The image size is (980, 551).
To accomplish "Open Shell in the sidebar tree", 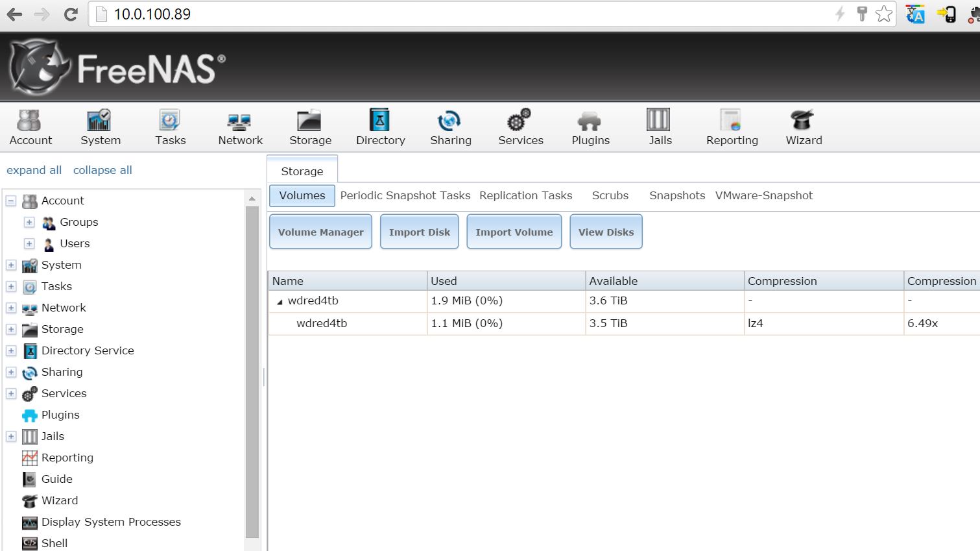I will click(x=54, y=543).
